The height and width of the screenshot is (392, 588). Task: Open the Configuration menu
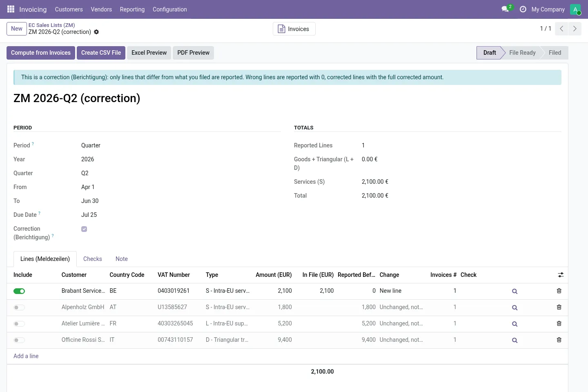170,9
